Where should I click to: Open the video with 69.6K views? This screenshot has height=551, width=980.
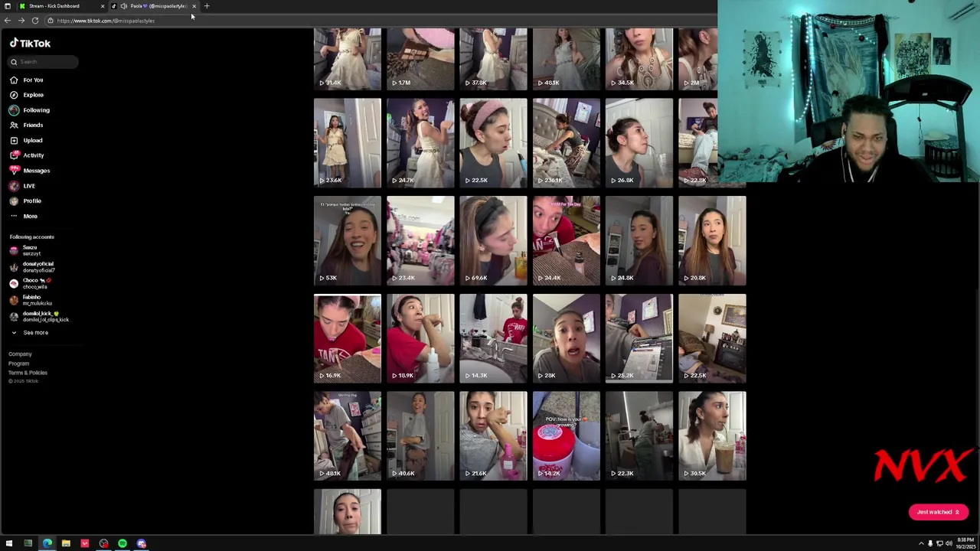tap(493, 241)
